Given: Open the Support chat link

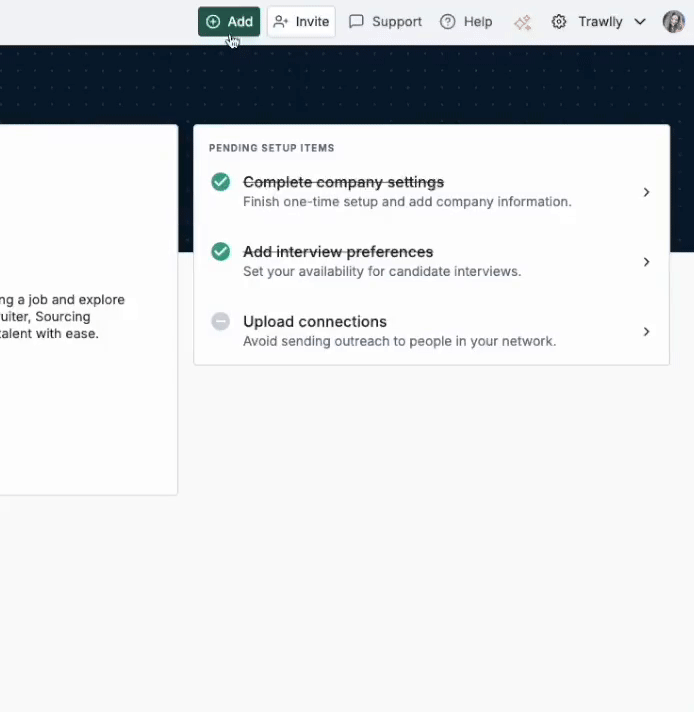Looking at the screenshot, I should click(385, 22).
